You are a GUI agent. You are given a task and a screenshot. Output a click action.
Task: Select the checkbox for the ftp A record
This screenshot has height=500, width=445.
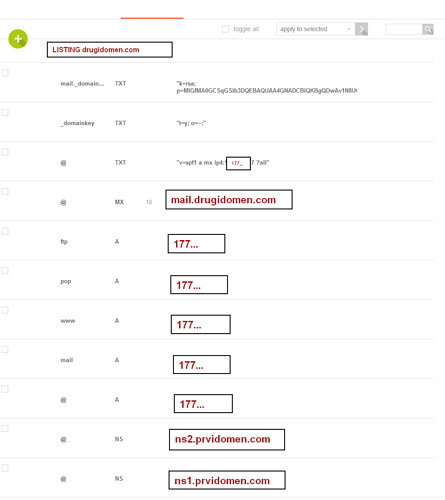pos(5,231)
